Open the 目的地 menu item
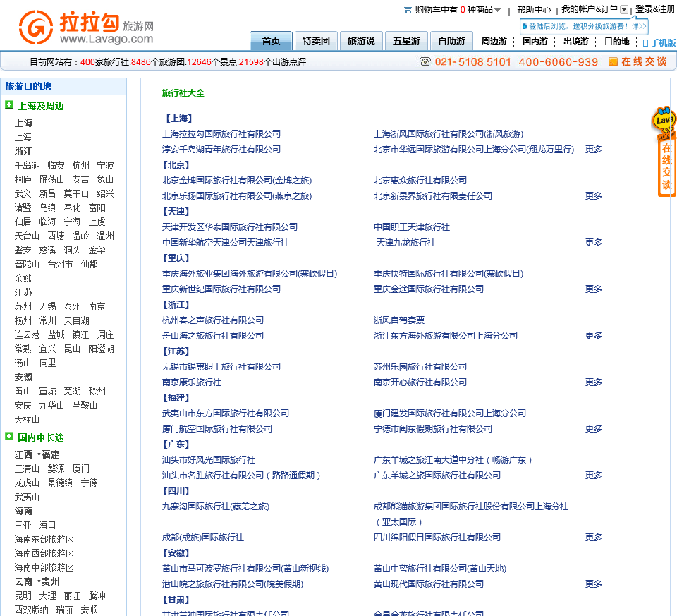The image size is (677, 616). pos(616,42)
